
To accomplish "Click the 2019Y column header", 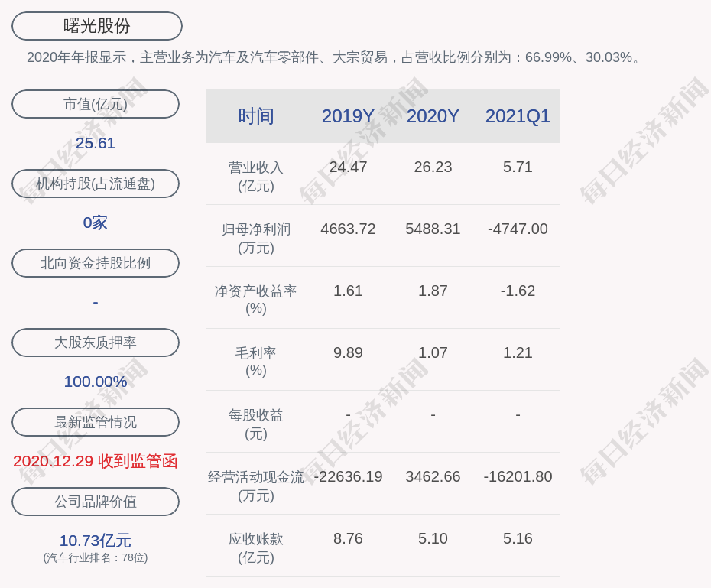I will [x=348, y=116].
